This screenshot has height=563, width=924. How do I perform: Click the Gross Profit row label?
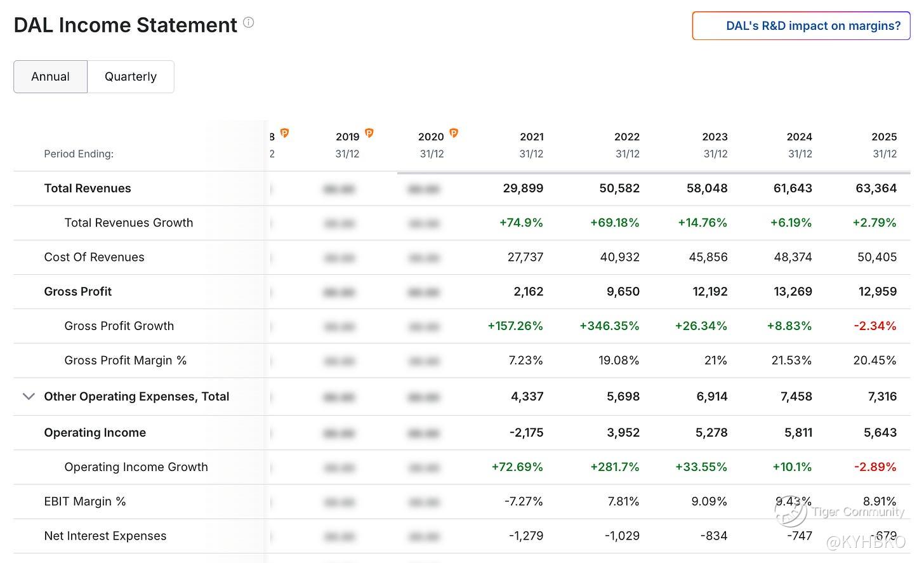tap(78, 291)
